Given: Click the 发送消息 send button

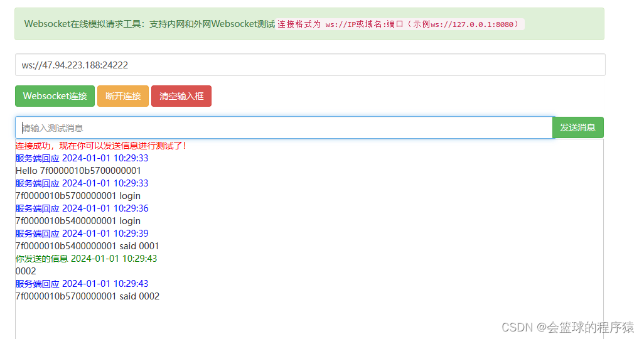Looking at the screenshot, I should pyautogui.click(x=578, y=127).
